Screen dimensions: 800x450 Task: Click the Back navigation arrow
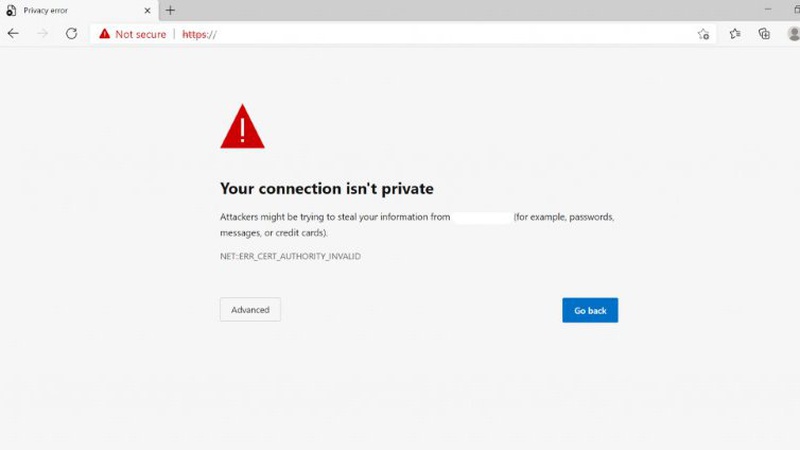tap(13, 33)
